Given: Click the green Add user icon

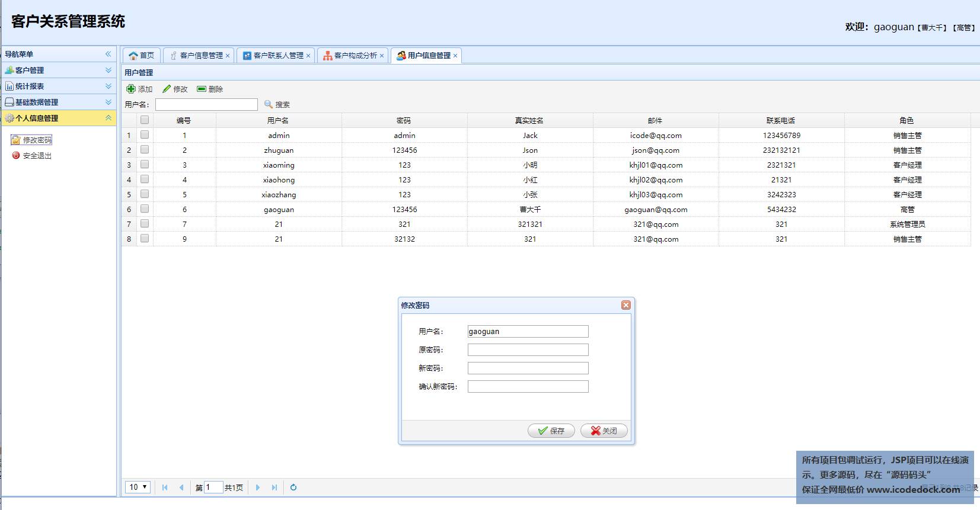Looking at the screenshot, I should [131, 89].
